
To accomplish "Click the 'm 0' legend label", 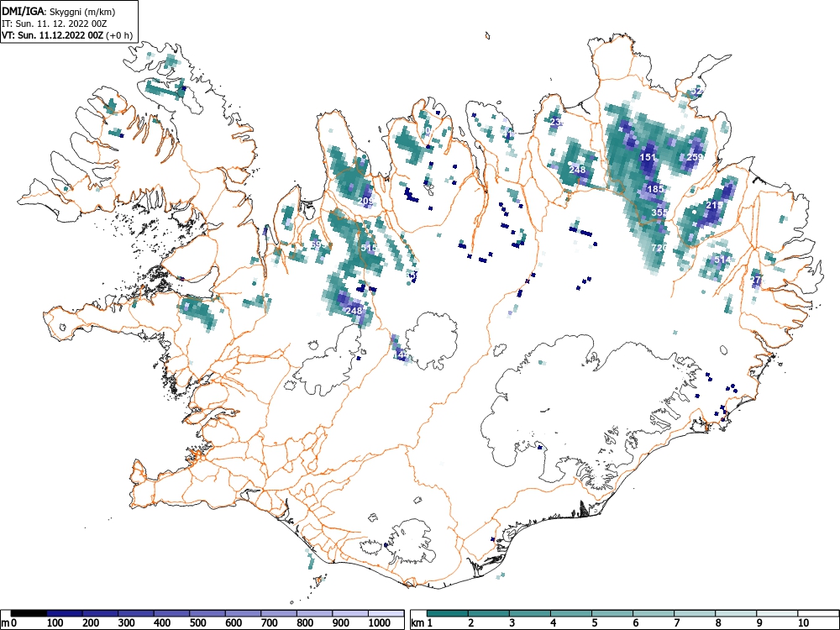I will (x=9, y=623).
